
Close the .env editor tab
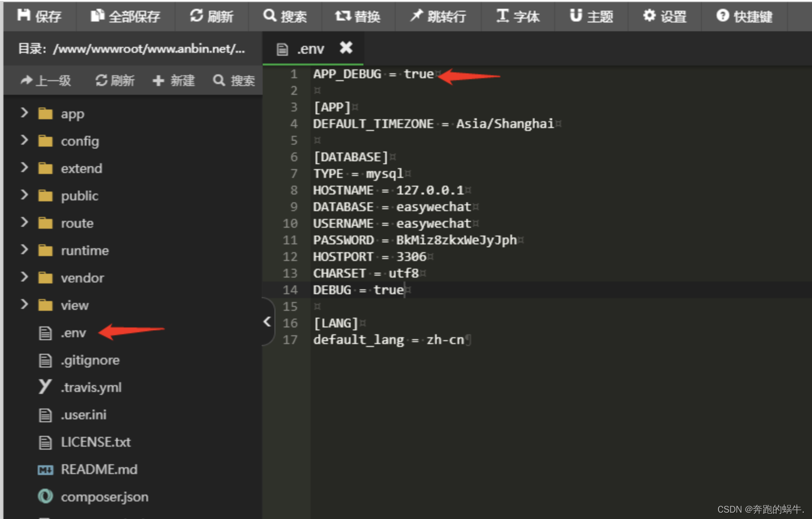[x=346, y=47]
